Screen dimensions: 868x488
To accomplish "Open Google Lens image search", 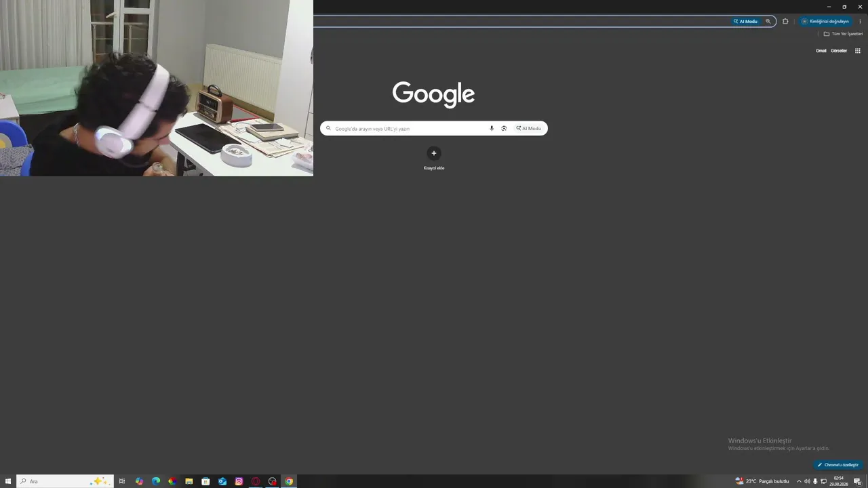I will [504, 128].
